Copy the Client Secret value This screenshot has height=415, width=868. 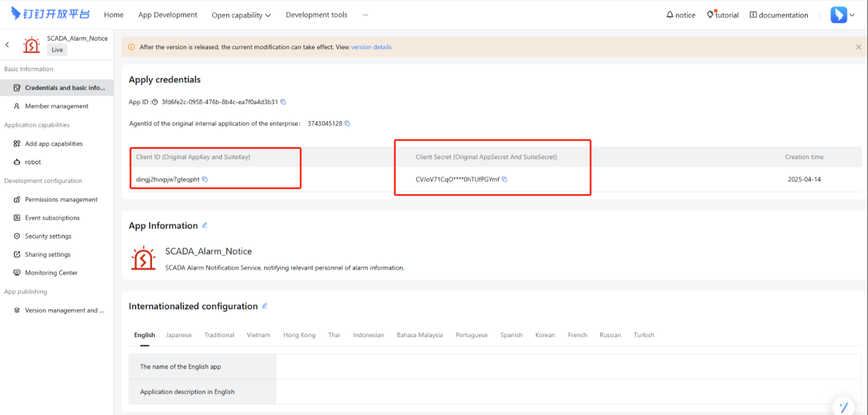tap(504, 180)
